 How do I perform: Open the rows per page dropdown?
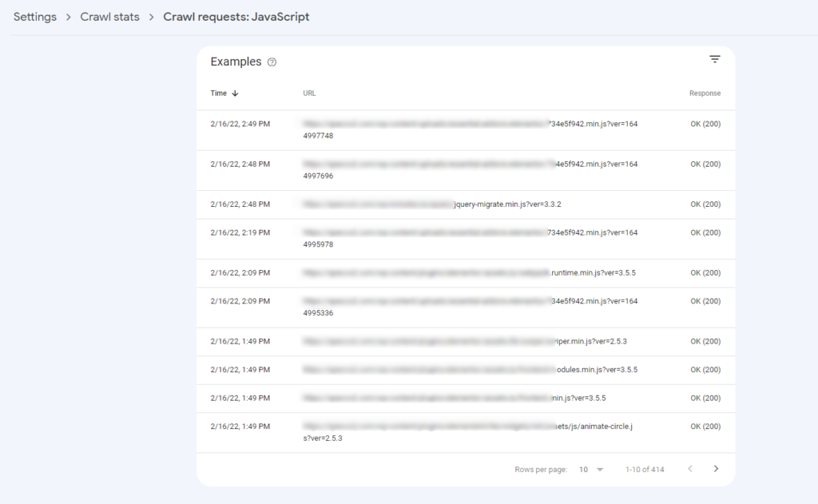[x=591, y=470]
